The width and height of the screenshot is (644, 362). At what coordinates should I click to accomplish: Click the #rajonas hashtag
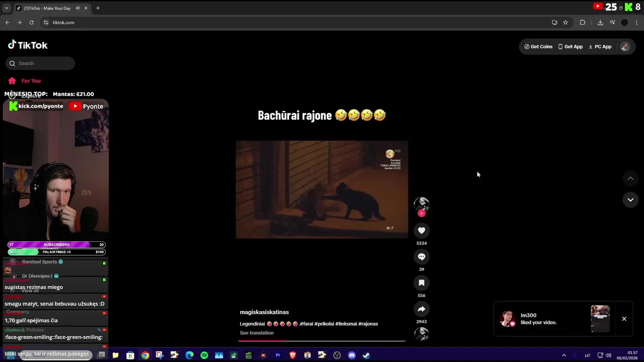pyautogui.click(x=368, y=324)
